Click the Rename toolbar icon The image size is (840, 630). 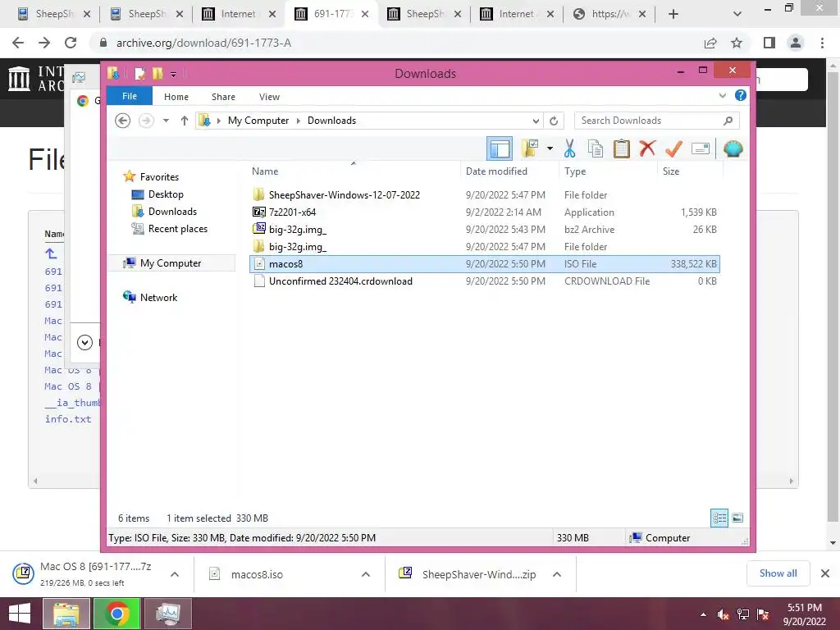tap(701, 149)
